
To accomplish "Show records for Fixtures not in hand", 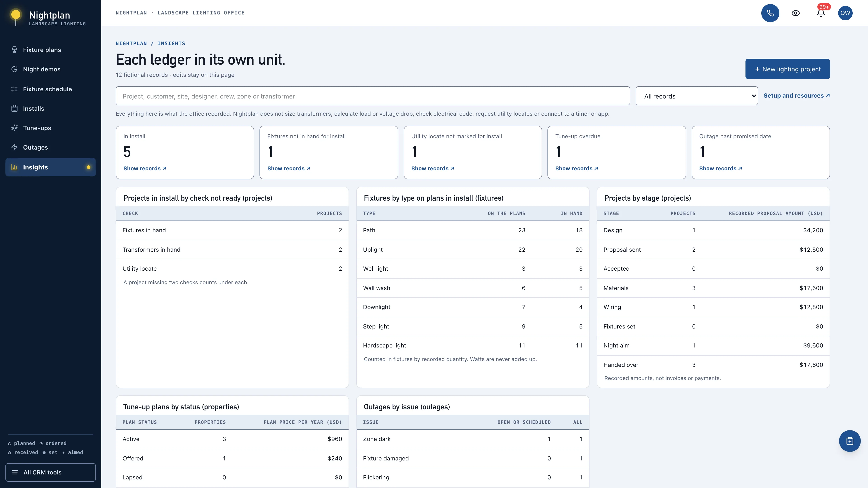I will point(288,168).
